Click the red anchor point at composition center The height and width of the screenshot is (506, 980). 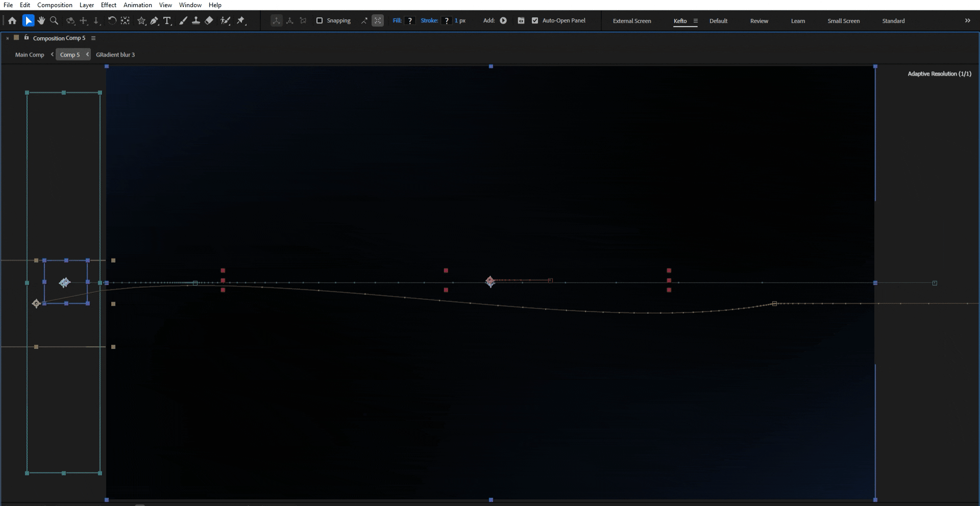click(x=490, y=281)
